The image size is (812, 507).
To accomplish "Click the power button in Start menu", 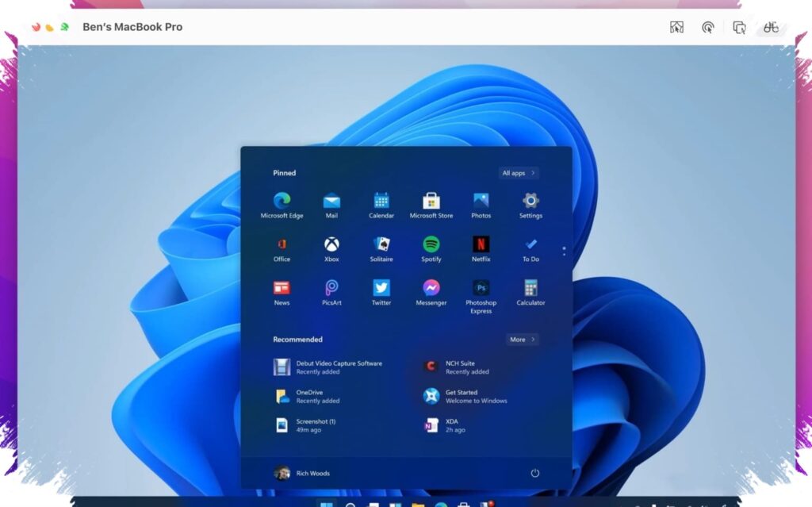I will pyautogui.click(x=535, y=473).
